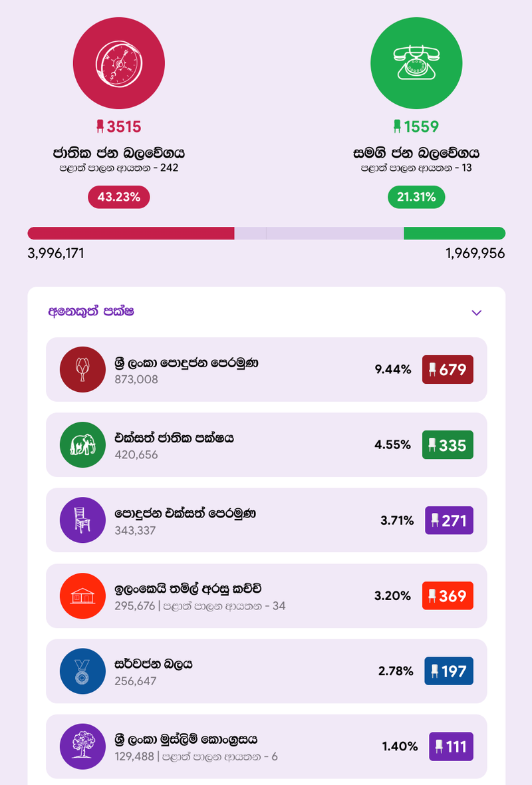This screenshot has width=532, height=785.
Task: Select the blue medal party icon
Action: [82, 671]
